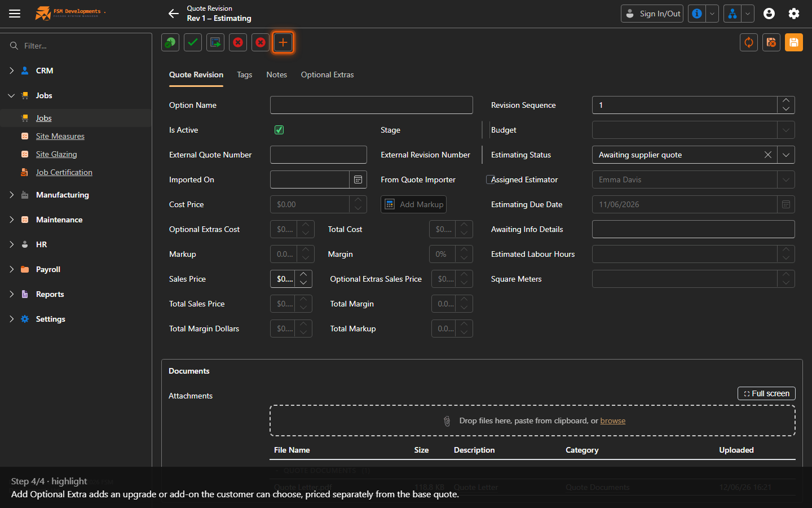Screen dimensions: 812x508
Task: Decrease the Sales Price stepper
Action: [303, 283]
